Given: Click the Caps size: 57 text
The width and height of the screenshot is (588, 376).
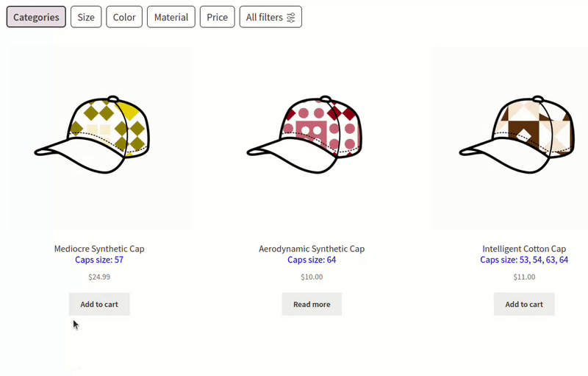Looking at the screenshot, I should pos(99,260).
